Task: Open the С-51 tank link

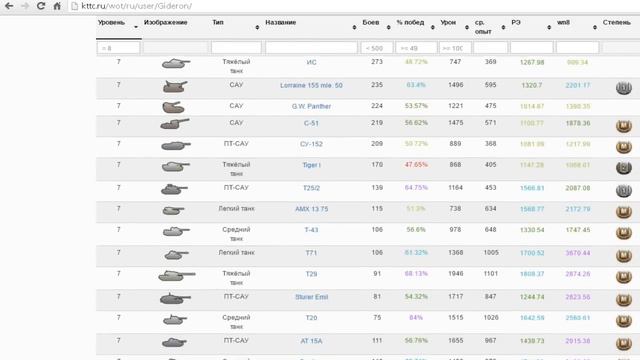Action: click(x=311, y=123)
